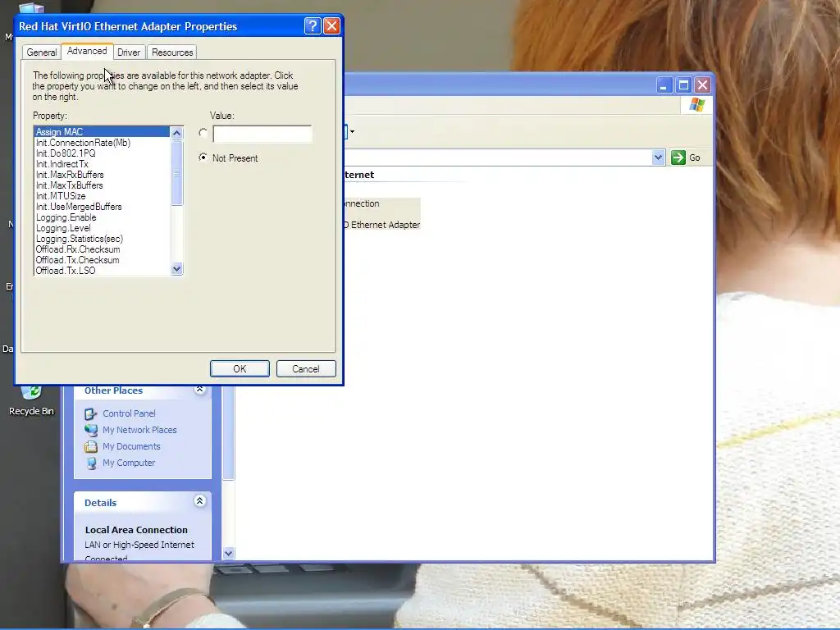Open the Resources tab
Viewport: 840px width, 630px height.
172,52
